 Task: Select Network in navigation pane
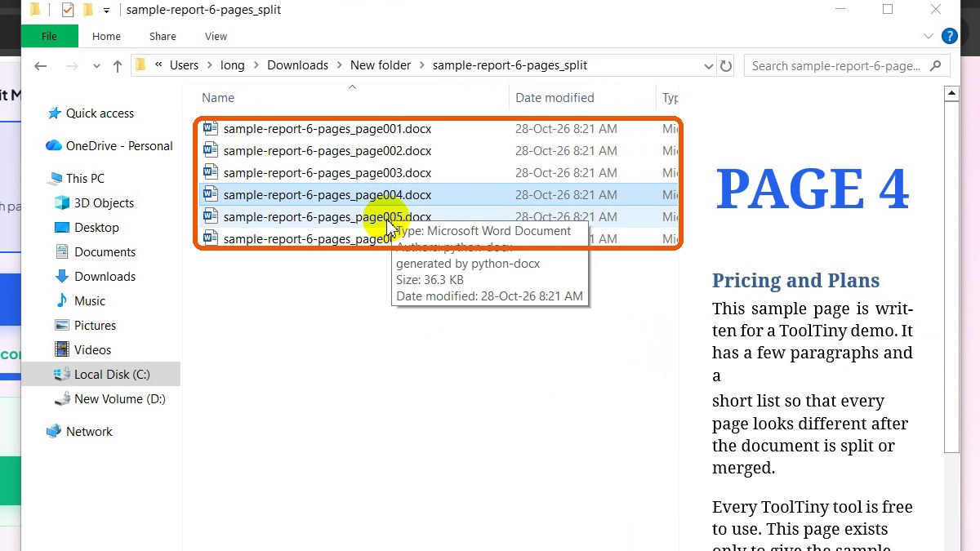[89, 432]
